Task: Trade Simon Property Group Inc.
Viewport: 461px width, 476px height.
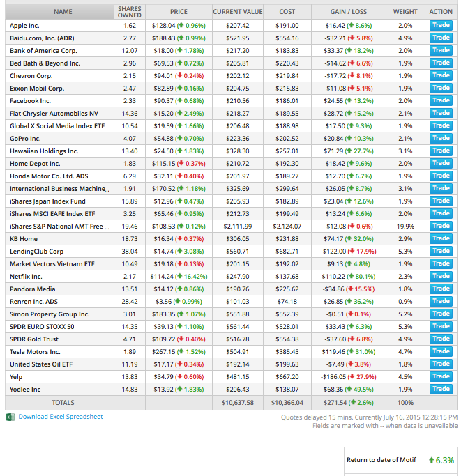Action: click(x=441, y=314)
